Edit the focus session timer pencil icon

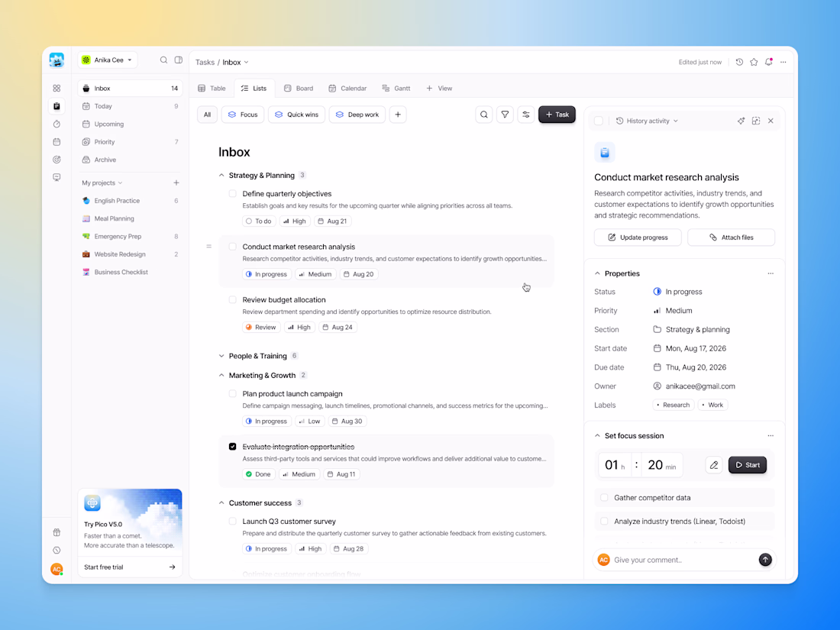coord(714,465)
